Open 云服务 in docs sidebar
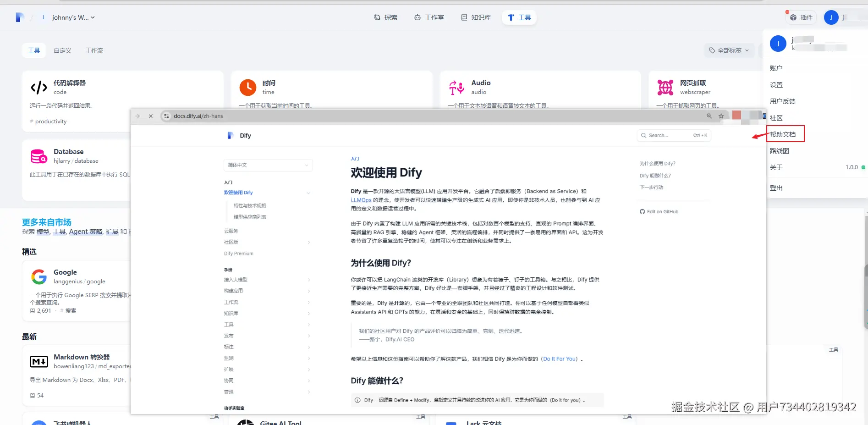The width and height of the screenshot is (868, 425). [x=231, y=231]
